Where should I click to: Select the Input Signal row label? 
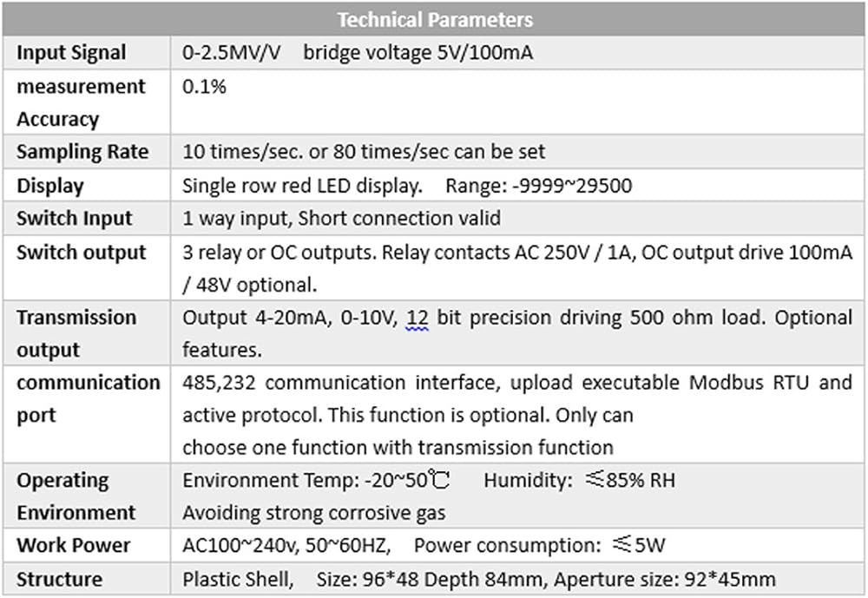(x=71, y=53)
